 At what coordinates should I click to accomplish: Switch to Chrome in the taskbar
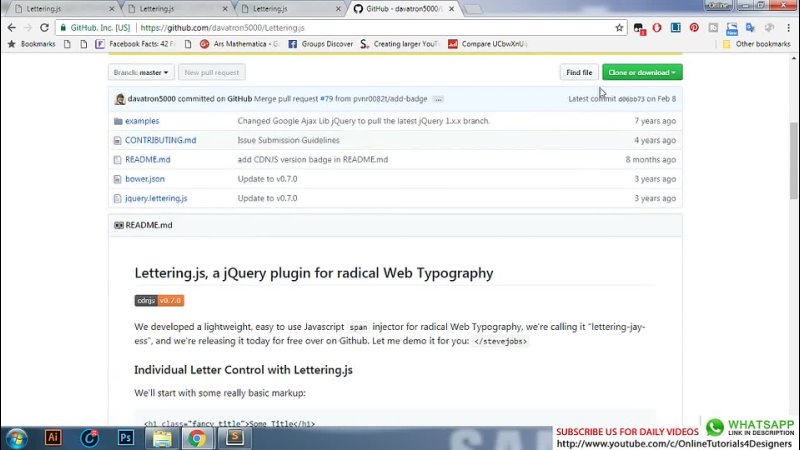(197, 438)
